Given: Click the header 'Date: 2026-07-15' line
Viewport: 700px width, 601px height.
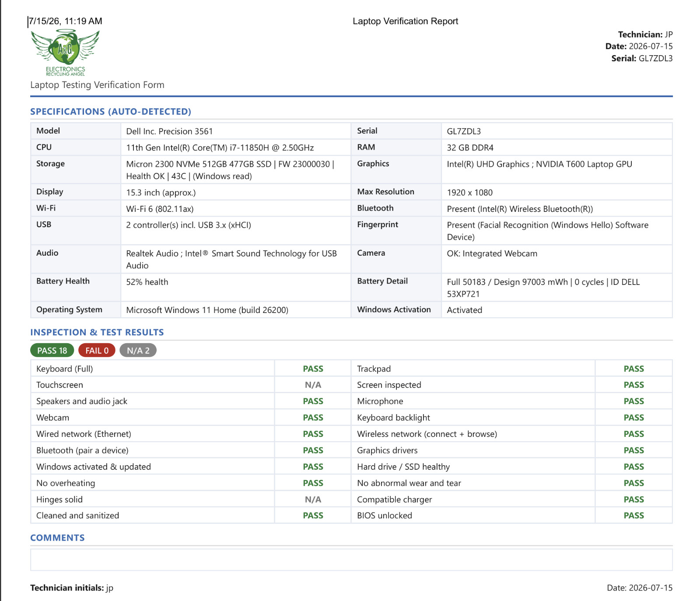Looking at the screenshot, I should pyautogui.click(x=639, y=46).
